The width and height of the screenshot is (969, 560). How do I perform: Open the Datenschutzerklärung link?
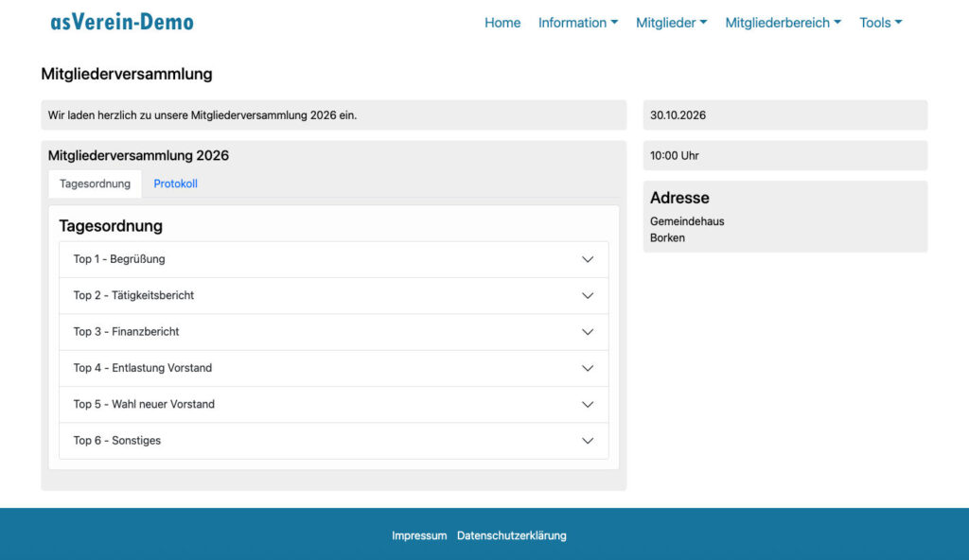511,535
